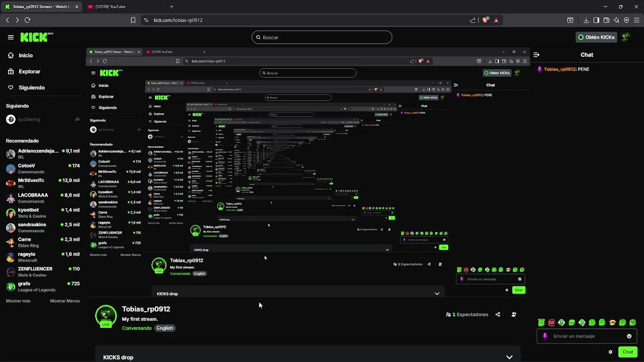Select the last heart-eyes emote
644x362 pixels.
(632, 322)
